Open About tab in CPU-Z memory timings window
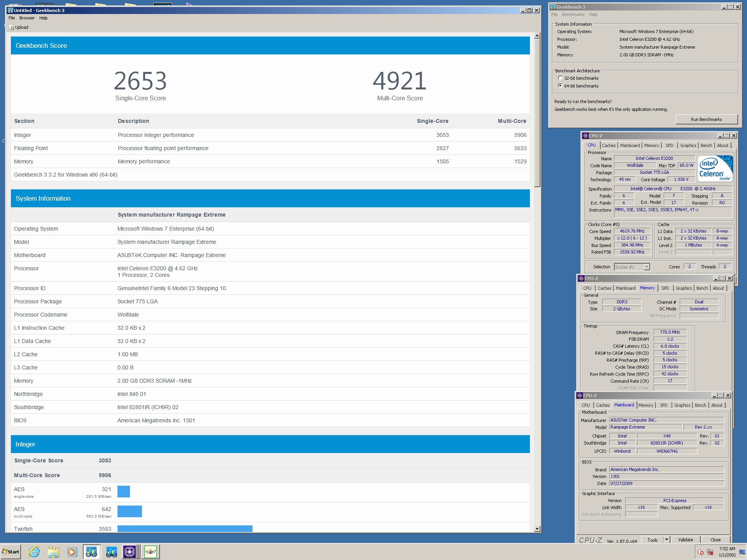747x560 pixels. click(718, 288)
